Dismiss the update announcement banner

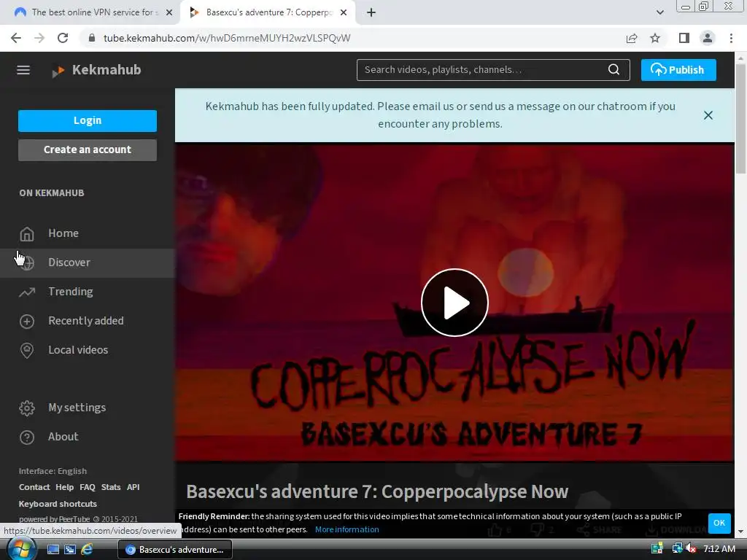(x=708, y=115)
